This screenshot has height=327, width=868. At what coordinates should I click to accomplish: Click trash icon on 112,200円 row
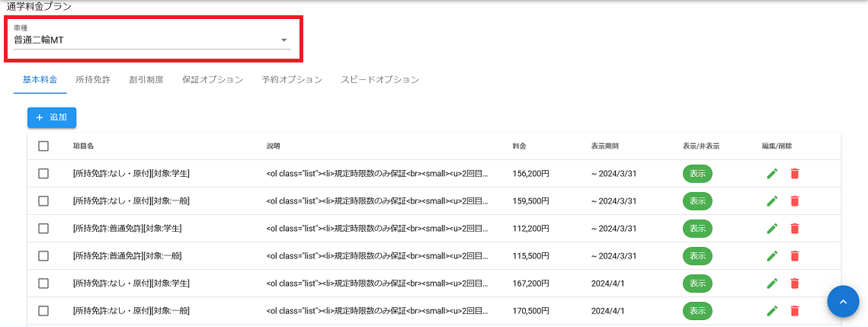pyautogui.click(x=794, y=229)
